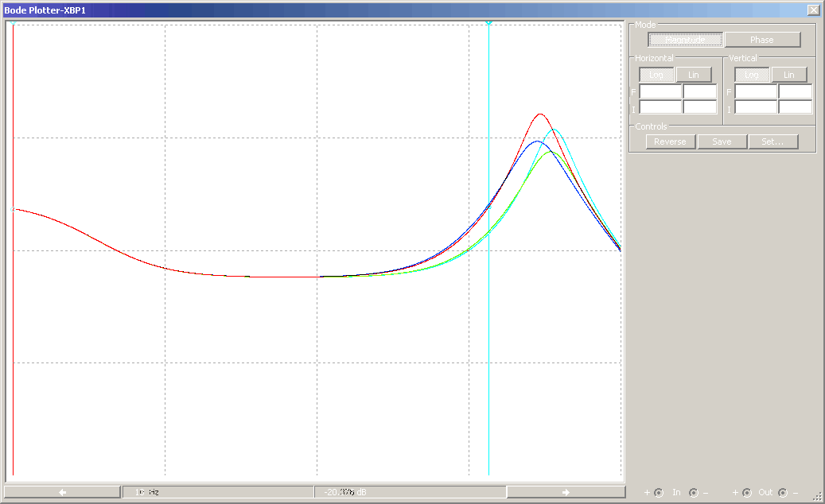Switch mode to Phase
825x504 pixels.
click(x=761, y=40)
